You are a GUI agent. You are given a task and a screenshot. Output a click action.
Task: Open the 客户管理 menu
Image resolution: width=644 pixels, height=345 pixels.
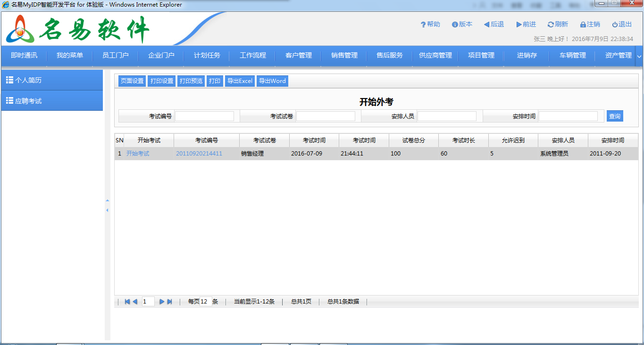[299, 56]
